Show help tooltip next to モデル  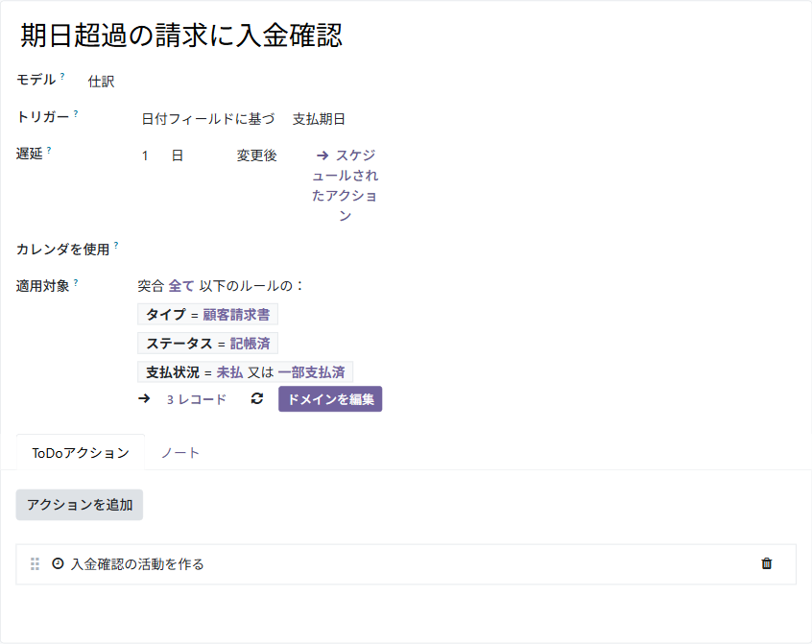pos(62,76)
